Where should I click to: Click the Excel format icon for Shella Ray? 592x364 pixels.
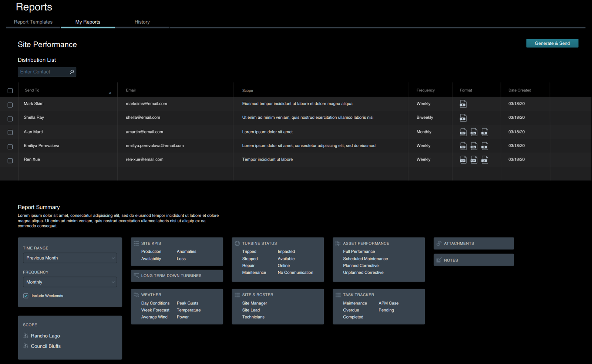(x=463, y=118)
